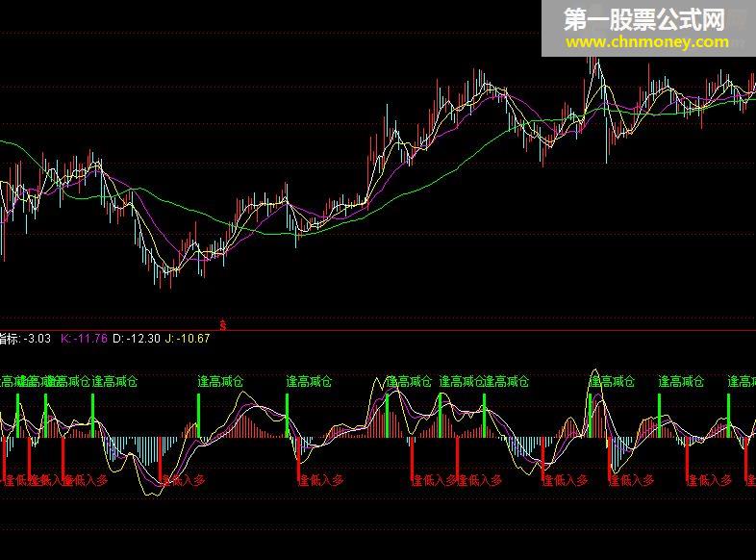Click the red $ marker above indicator pane
The width and height of the screenshot is (756, 560).
(223, 325)
